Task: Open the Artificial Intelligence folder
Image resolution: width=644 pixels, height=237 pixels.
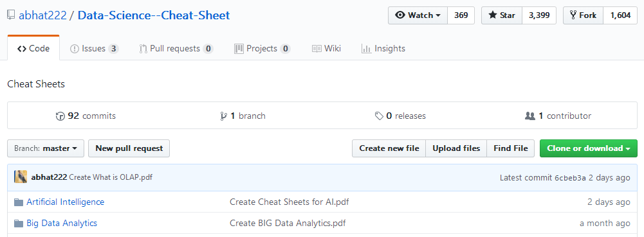Action: click(66, 202)
